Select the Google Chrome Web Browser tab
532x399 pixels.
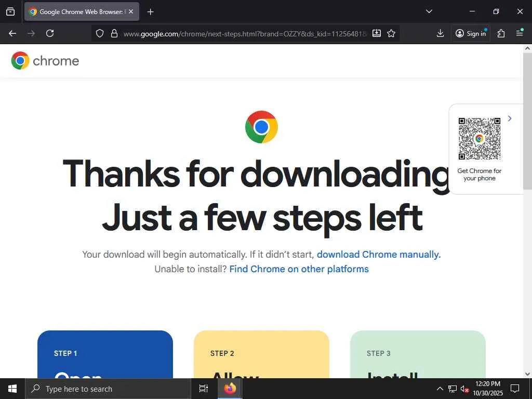pyautogui.click(x=82, y=11)
